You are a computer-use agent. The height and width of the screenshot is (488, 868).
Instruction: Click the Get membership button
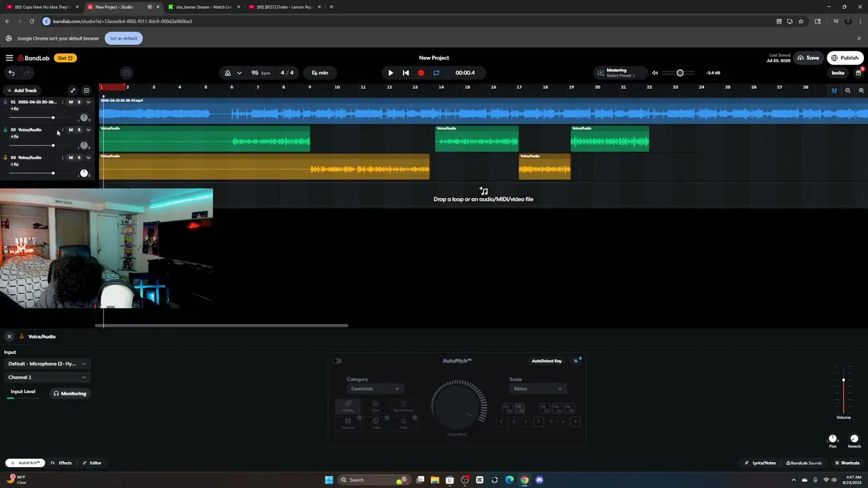pyautogui.click(x=65, y=58)
